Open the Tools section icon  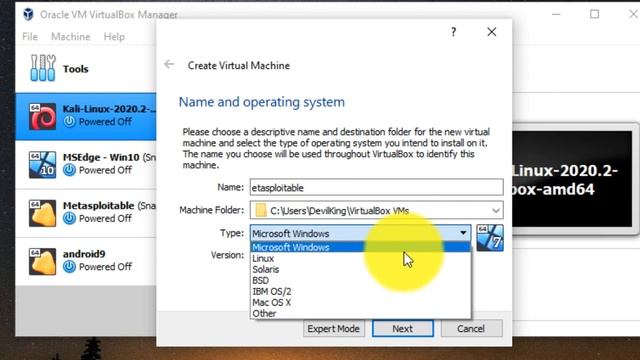pos(42,68)
